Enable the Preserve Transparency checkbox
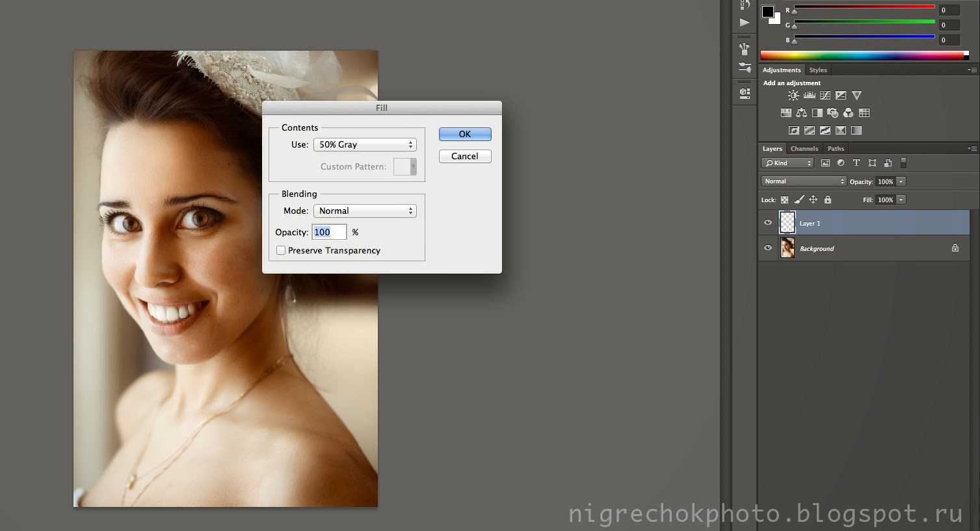Viewport: 980px width, 531px height. [281, 250]
